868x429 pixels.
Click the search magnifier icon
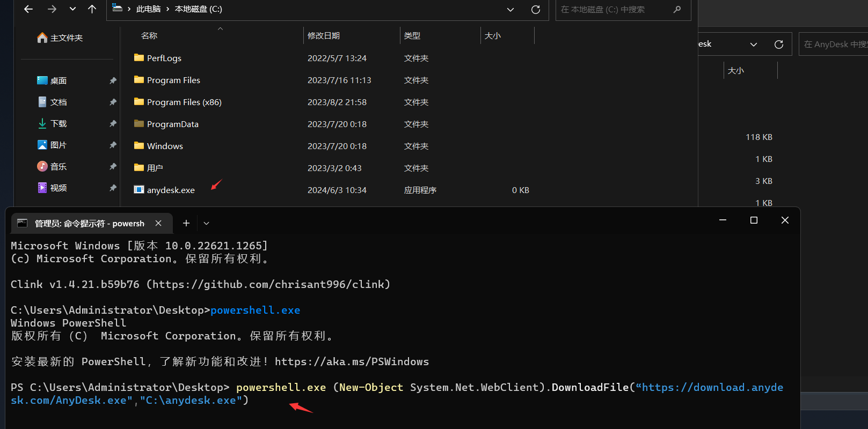(x=677, y=9)
